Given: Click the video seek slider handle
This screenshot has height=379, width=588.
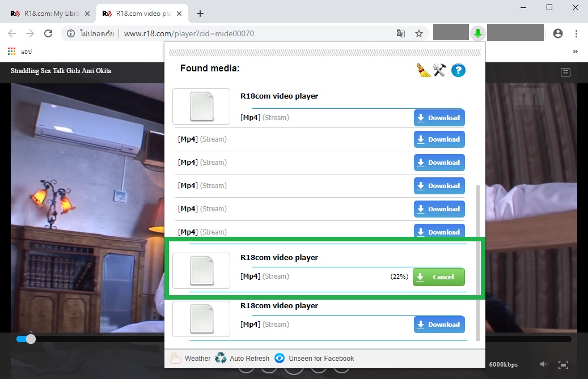Looking at the screenshot, I should coord(31,339).
